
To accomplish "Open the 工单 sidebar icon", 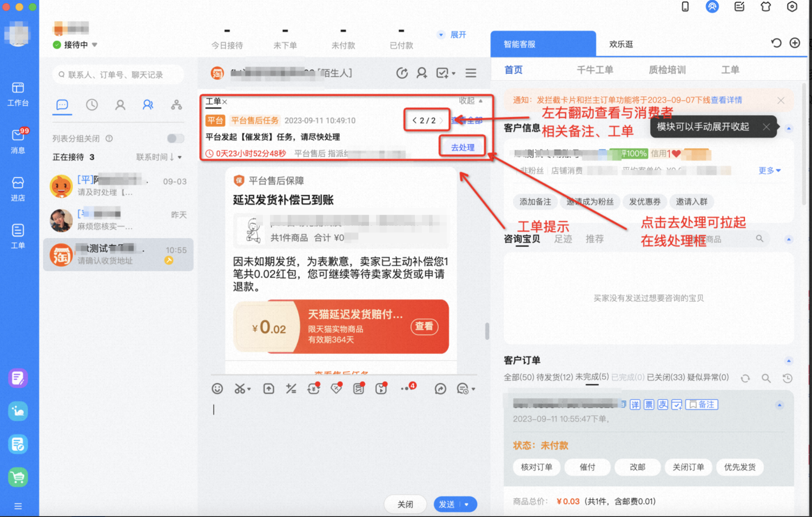I will click(18, 236).
